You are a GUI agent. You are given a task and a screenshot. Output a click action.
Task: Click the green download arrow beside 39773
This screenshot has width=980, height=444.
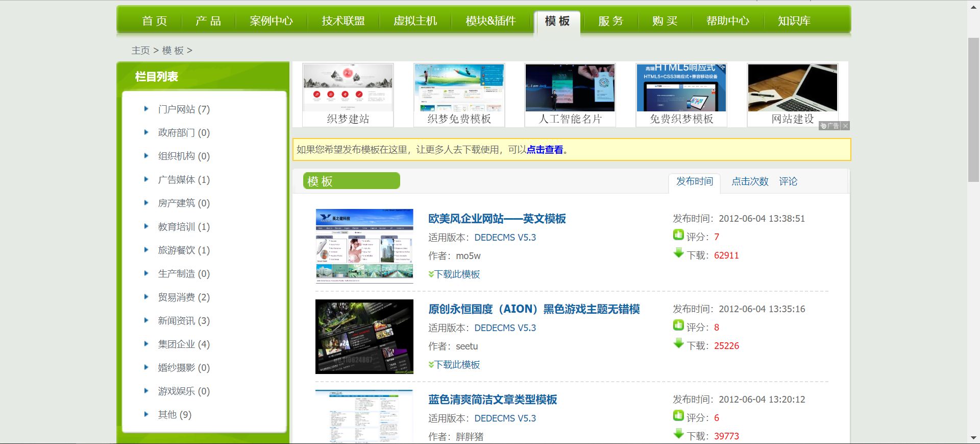(x=678, y=434)
